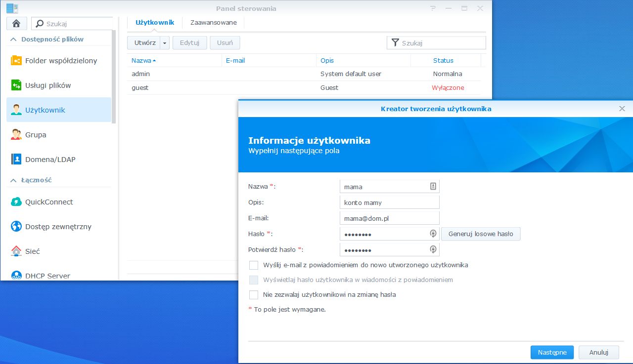Image resolution: width=633 pixels, height=364 pixels.
Task: Close the Kreator tworzenia użytkownika wizard
Action: coord(622,109)
